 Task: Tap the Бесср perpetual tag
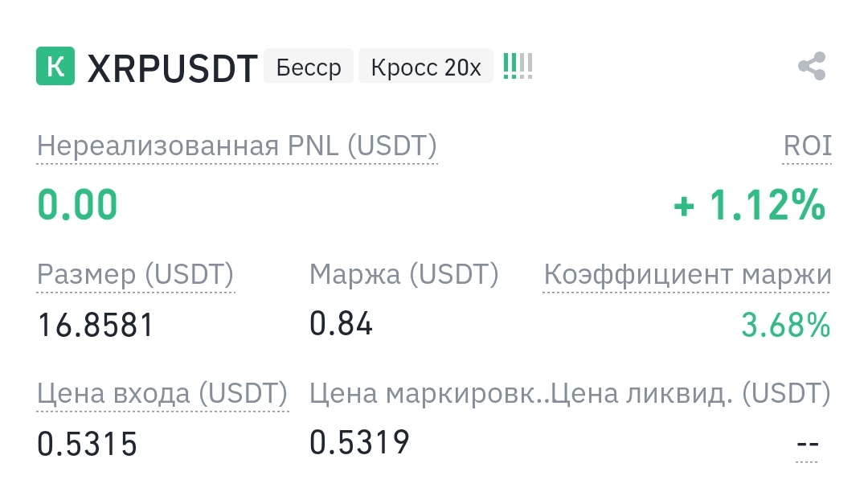click(309, 68)
